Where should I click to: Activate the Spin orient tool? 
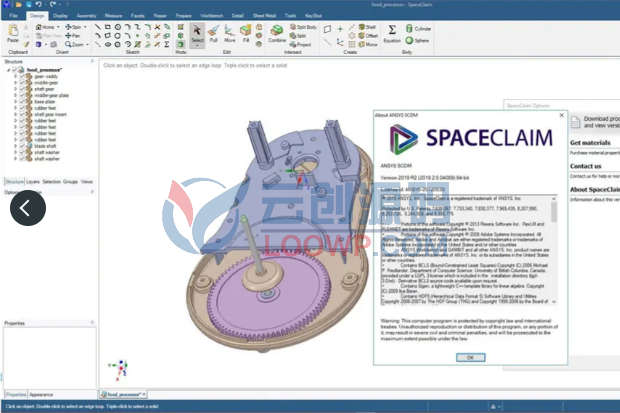click(73, 27)
